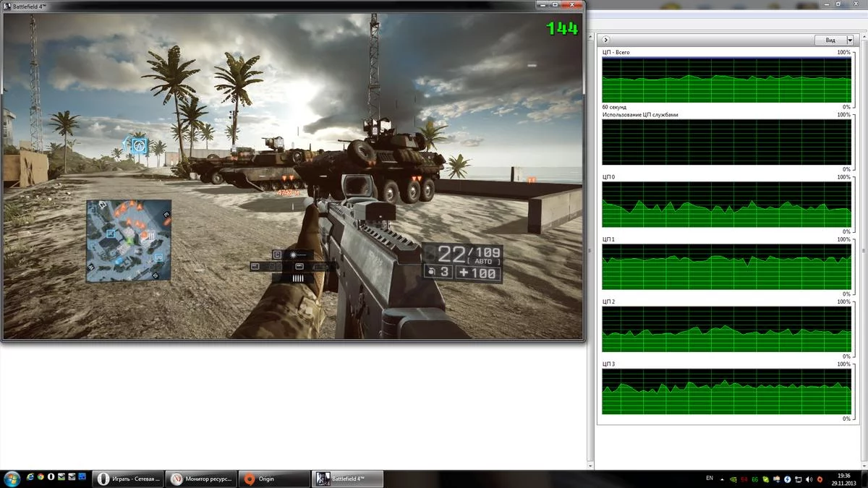The width and height of the screenshot is (868, 488).
Task: Open the Windows Start menu
Action: tap(11, 479)
